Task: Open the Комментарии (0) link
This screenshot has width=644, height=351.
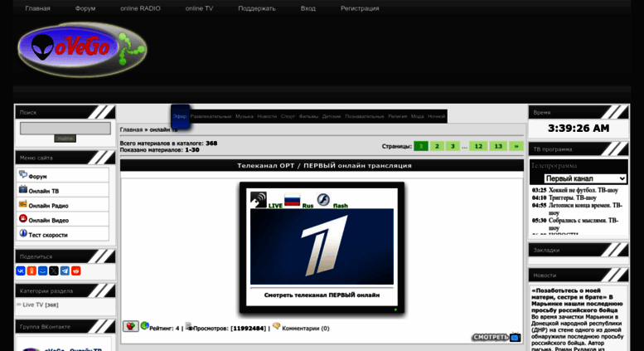Action: [x=306, y=329]
